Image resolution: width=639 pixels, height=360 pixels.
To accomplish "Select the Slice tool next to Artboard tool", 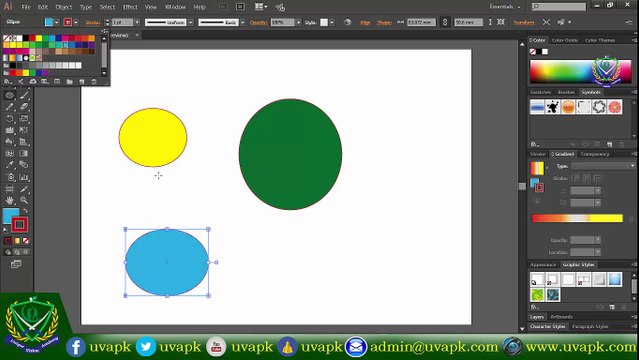I will coord(24,189).
